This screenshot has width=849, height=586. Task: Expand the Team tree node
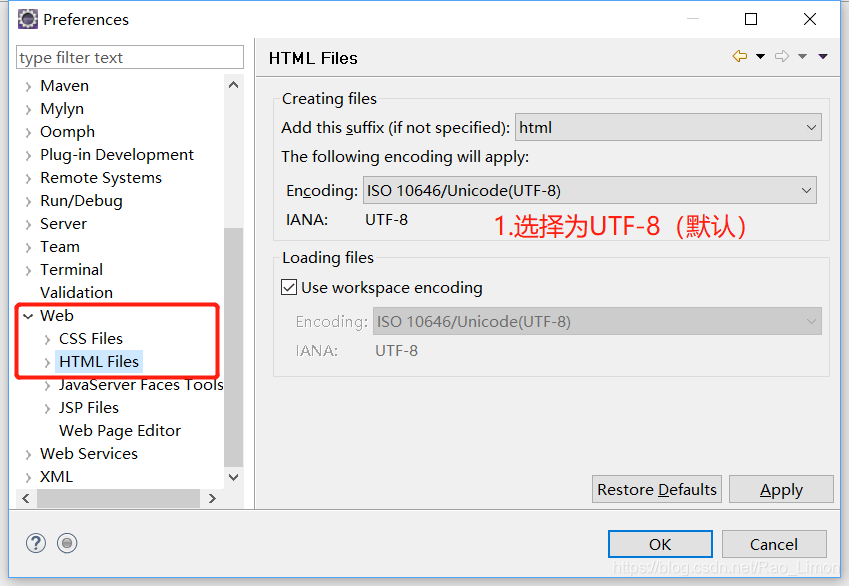point(28,248)
